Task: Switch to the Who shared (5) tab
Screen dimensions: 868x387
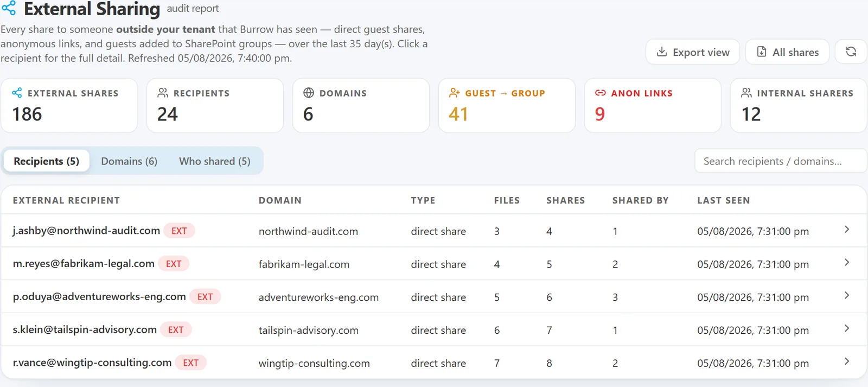Action: [215, 161]
